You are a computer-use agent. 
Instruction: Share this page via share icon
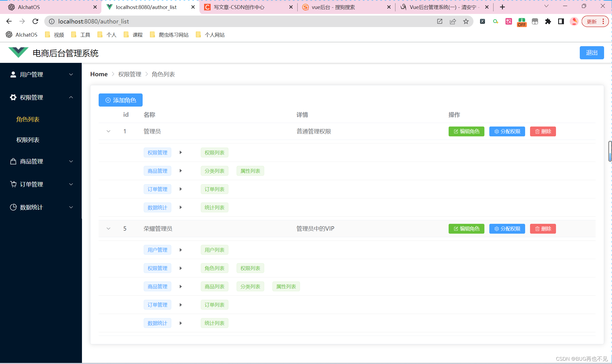click(x=453, y=21)
